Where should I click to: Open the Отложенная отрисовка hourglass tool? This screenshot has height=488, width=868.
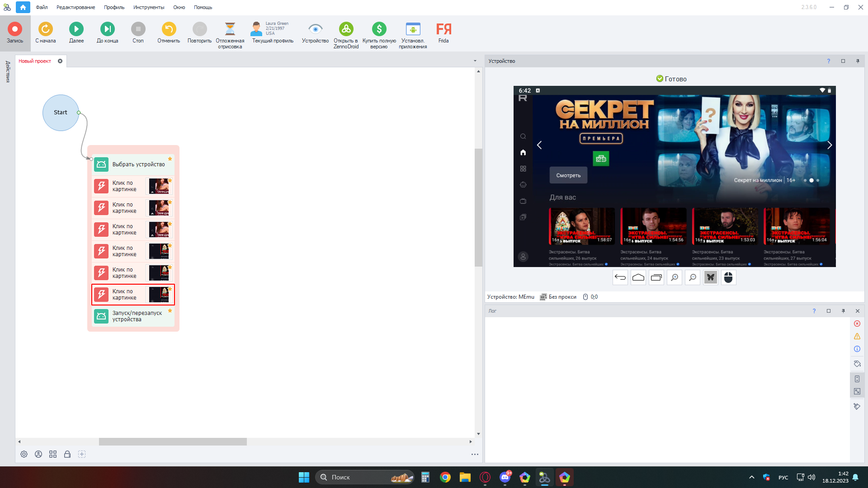click(230, 29)
